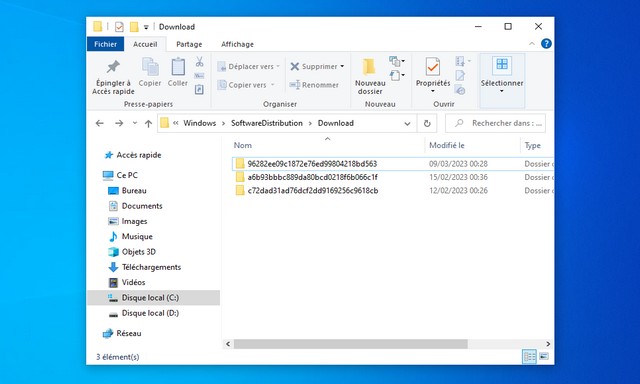This screenshot has width=640, height=384.
Task: Click Copier vers button
Action: coord(246,85)
